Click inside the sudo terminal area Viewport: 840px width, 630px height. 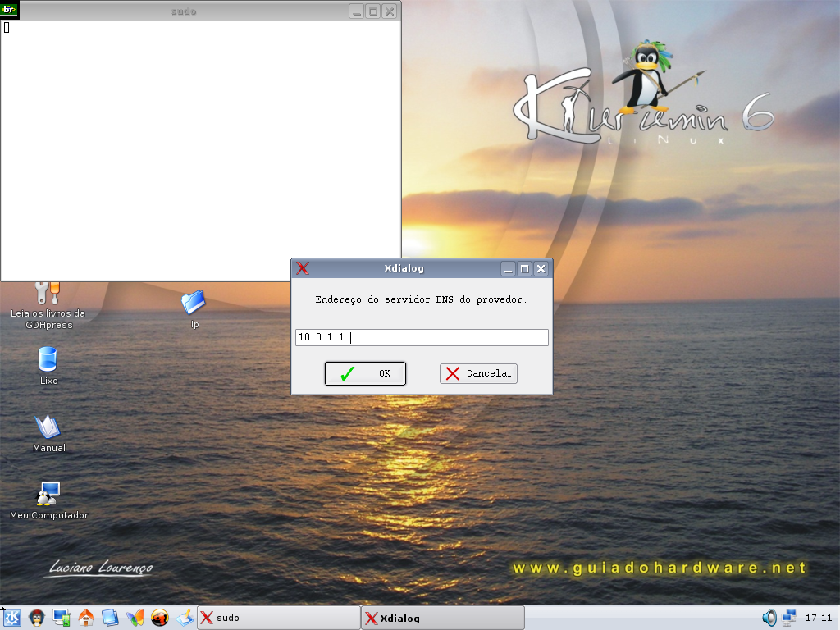(200, 150)
